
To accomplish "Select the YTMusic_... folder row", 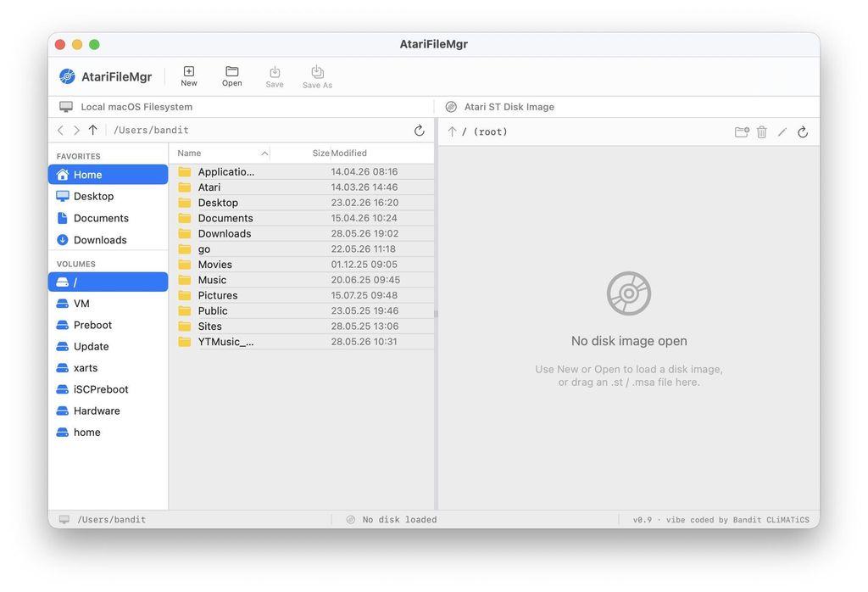I will [303, 342].
